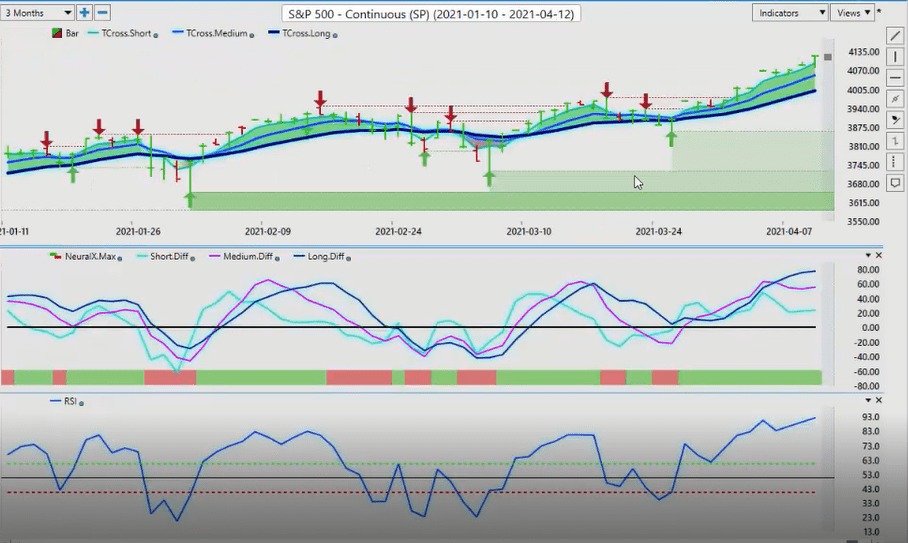Viewport: 908px width, 543px height.
Task: Click the green up arrow signal near 2021-03-24
Action: [x=671, y=139]
